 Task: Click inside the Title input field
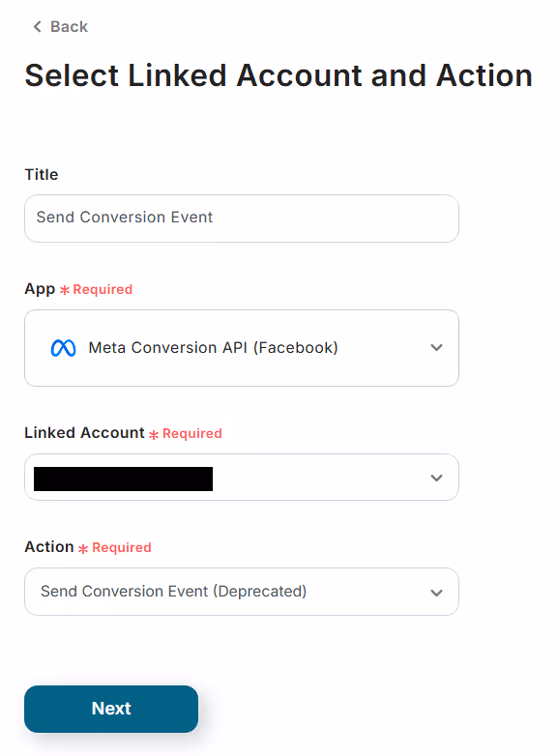point(242,218)
